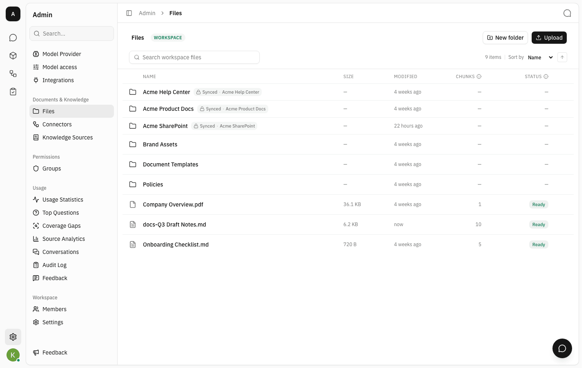Click the cube icon in left rail
588x368 pixels.
pyautogui.click(x=13, y=56)
